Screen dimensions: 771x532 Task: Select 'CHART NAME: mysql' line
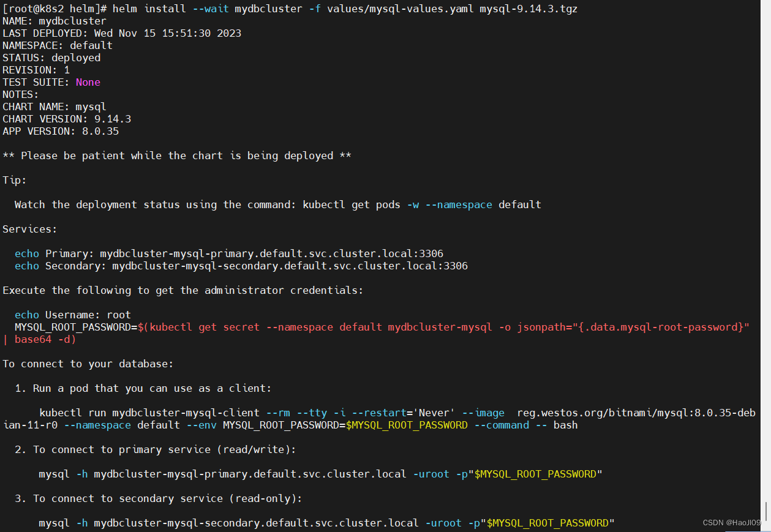[55, 107]
